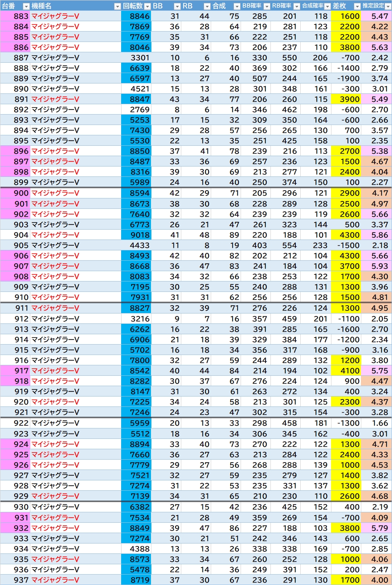Image resolution: width=392 pixels, height=585 pixels.
Task: Select the 回転数 cell 3216 in row 912
Action: [x=136, y=319]
